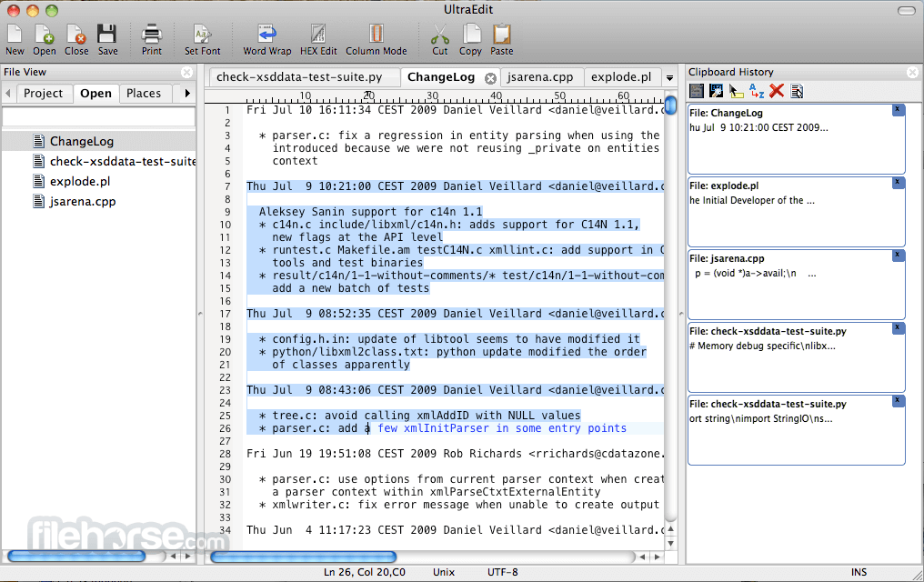Open the Project tab in File View

pos(43,93)
